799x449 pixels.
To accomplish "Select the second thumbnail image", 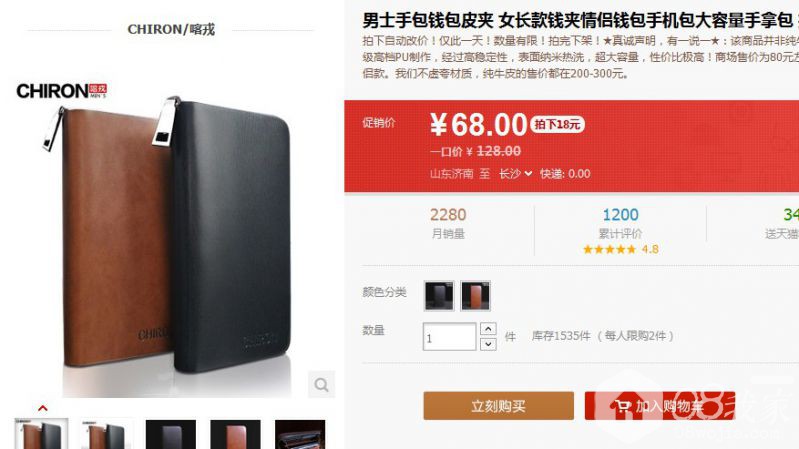I will pos(106,434).
